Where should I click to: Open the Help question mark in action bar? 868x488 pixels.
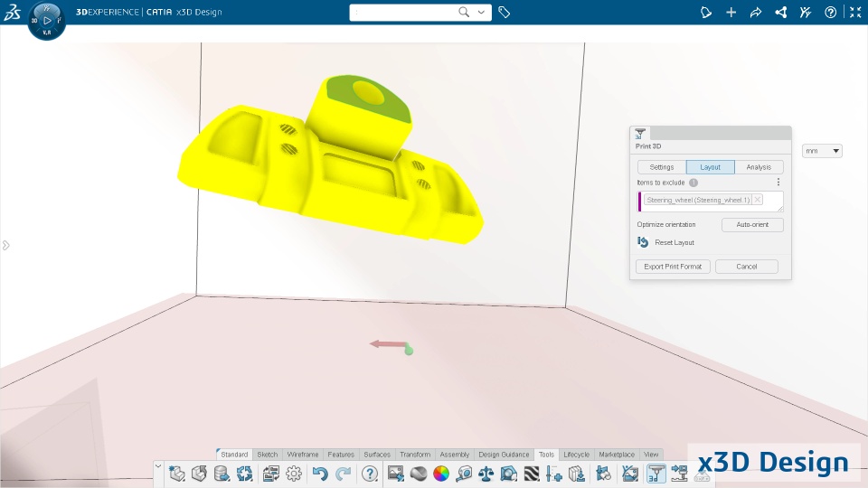coord(370,474)
